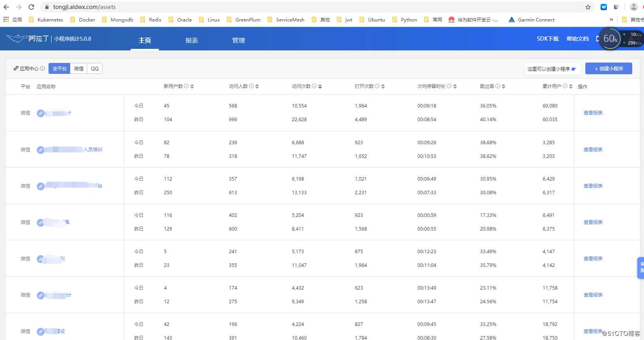The width and height of the screenshot is (644, 340).
Task: Open the Python bookmark folder
Action: point(405,20)
